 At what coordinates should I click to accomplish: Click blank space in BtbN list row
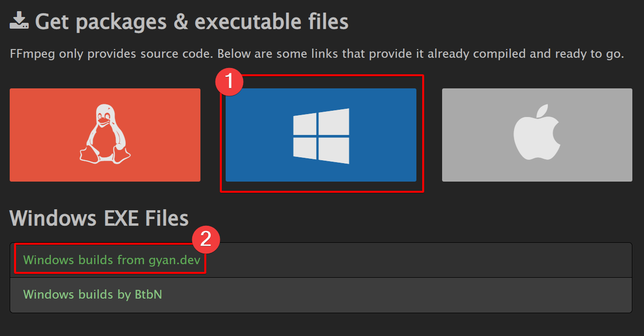tap(388, 295)
